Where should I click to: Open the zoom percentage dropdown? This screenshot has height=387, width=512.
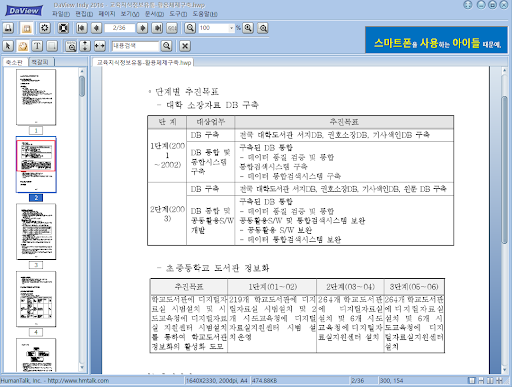pyautogui.click(x=231, y=28)
